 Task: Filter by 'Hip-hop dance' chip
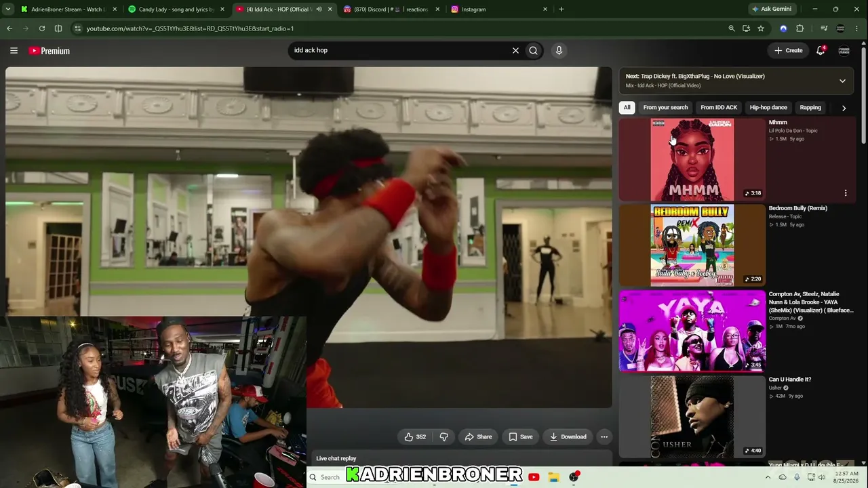pyautogui.click(x=768, y=108)
